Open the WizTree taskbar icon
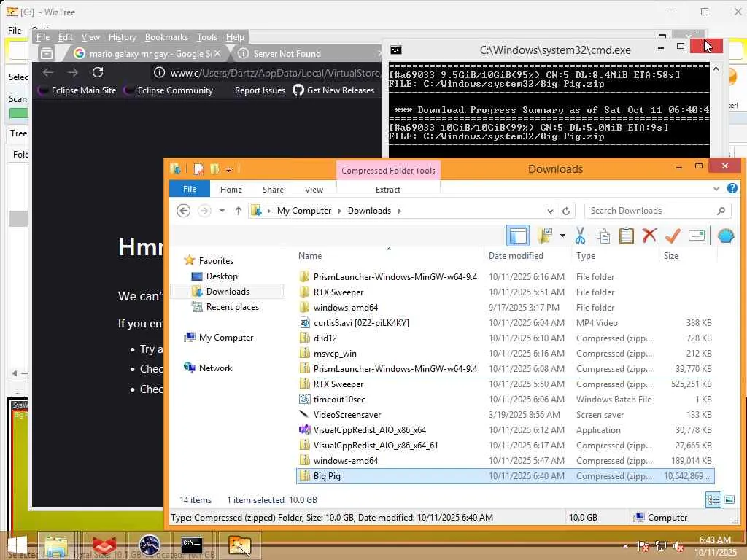Screen dimensions: 747x560 click(x=239, y=545)
